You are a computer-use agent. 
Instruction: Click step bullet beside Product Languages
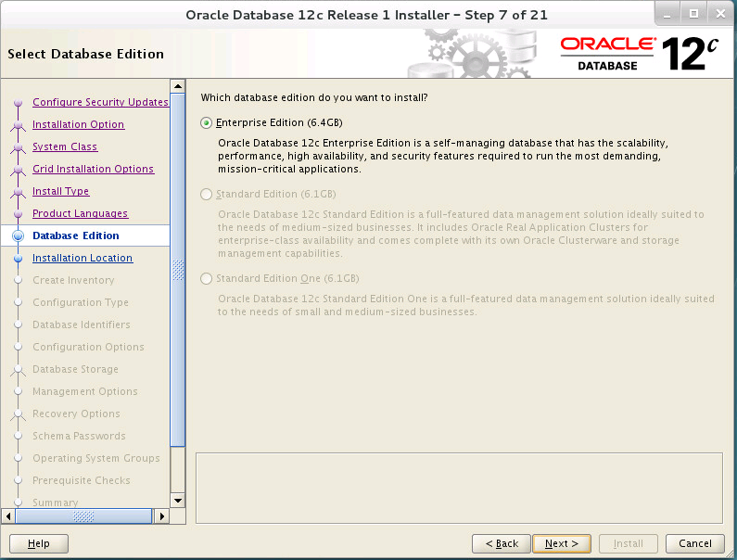[x=18, y=214]
